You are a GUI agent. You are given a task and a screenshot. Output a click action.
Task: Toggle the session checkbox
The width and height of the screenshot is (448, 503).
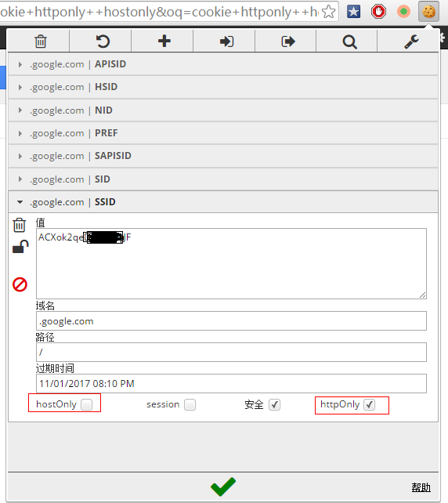pos(190,404)
